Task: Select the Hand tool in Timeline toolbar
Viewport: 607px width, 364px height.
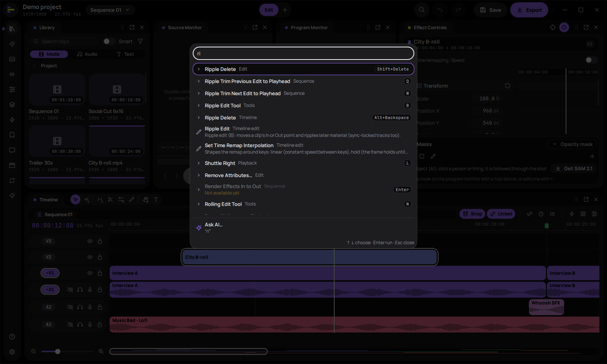Action: click(145, 199)
